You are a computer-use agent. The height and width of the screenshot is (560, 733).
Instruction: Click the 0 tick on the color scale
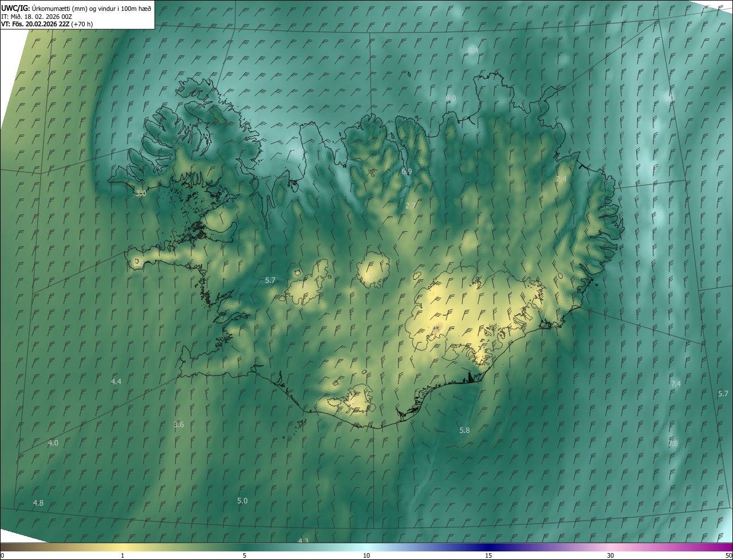point(2,555)
